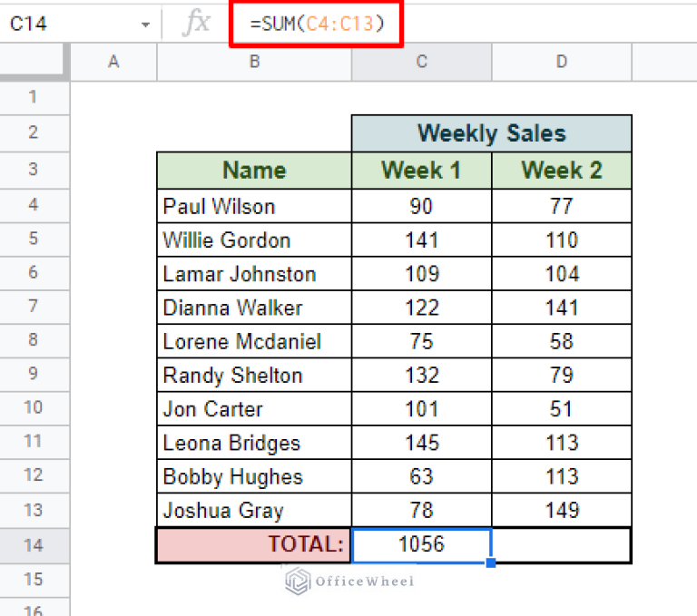Select the Joshua Gray name cell
Screen dimensions: 697x616
254,511
